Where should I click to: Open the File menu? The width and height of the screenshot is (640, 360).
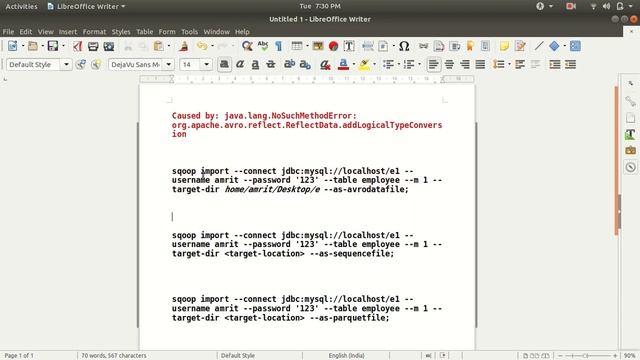[x=8, y=31]
